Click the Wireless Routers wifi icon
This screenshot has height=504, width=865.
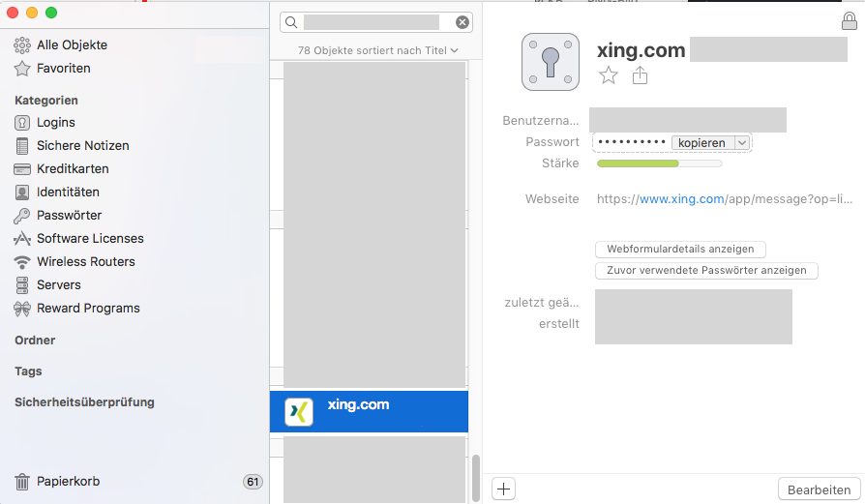click(x=22, y=262)
